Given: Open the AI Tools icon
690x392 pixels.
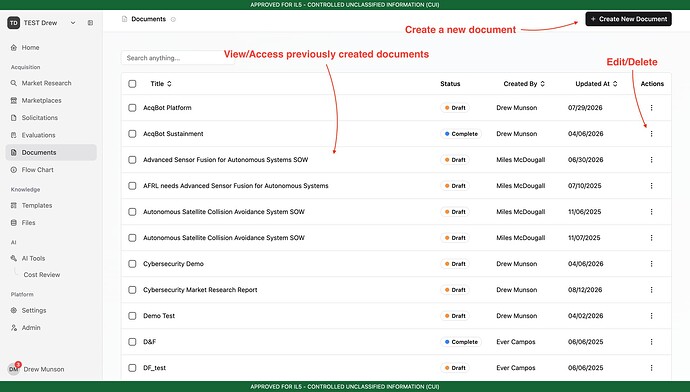Looking at the screenshot, I should 14,258.
